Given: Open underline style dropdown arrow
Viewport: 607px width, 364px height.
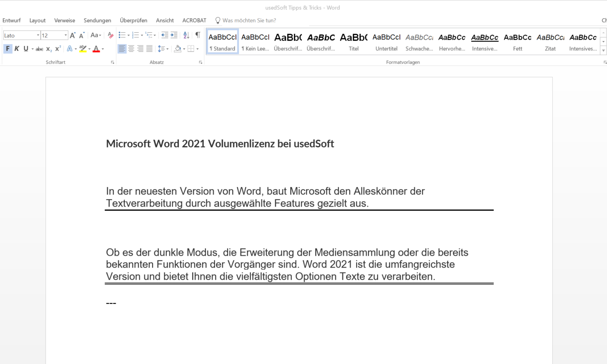Looking at the screenshot, I should point(32,49).
